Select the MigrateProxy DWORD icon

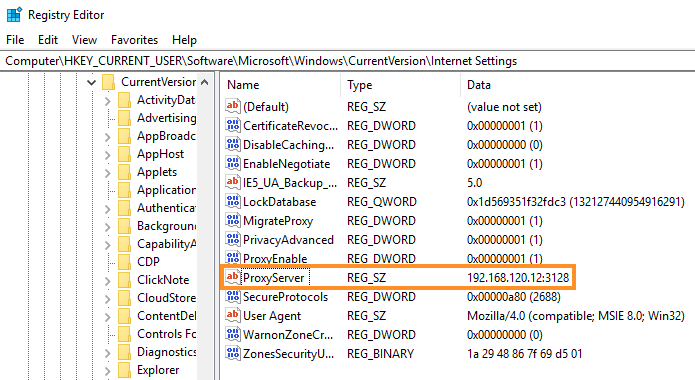coord(233,221)
